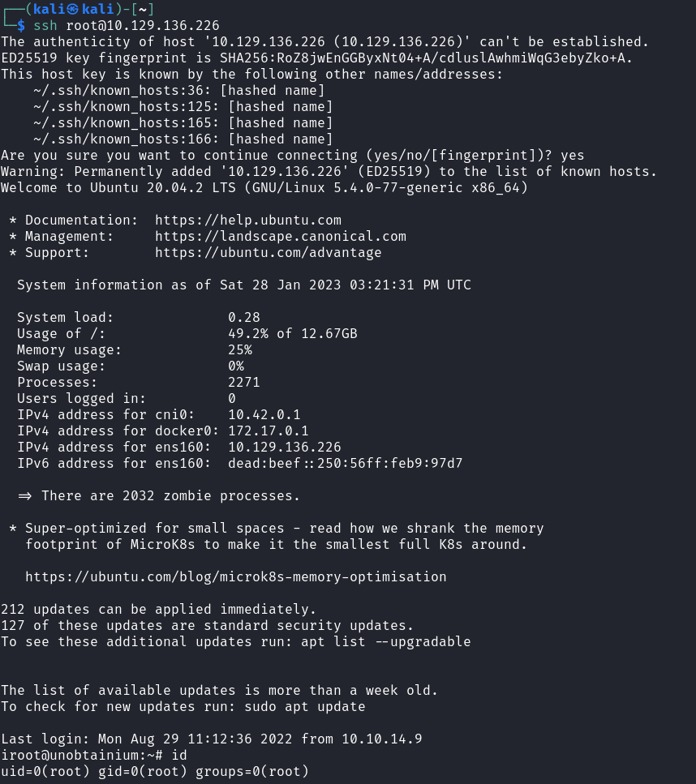Click the docker0 IPv4 address 172.17.0.1

pyautogui.click(x=268, y=431)
